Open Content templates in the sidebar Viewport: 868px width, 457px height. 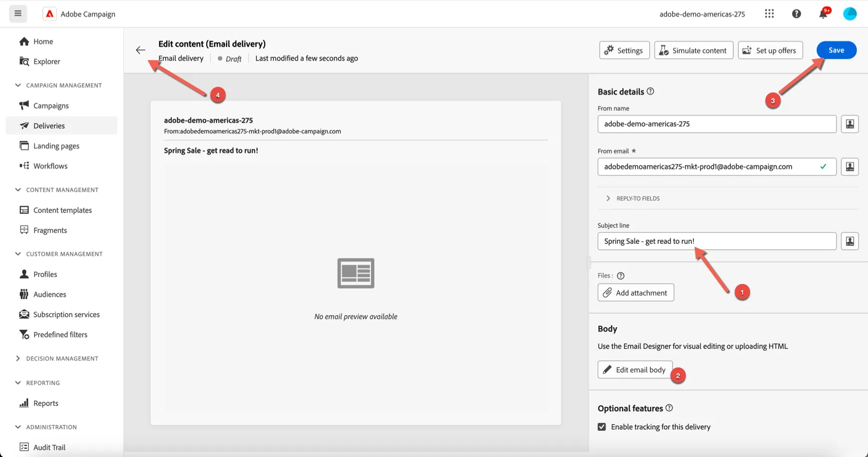click(x=61, y=210)
